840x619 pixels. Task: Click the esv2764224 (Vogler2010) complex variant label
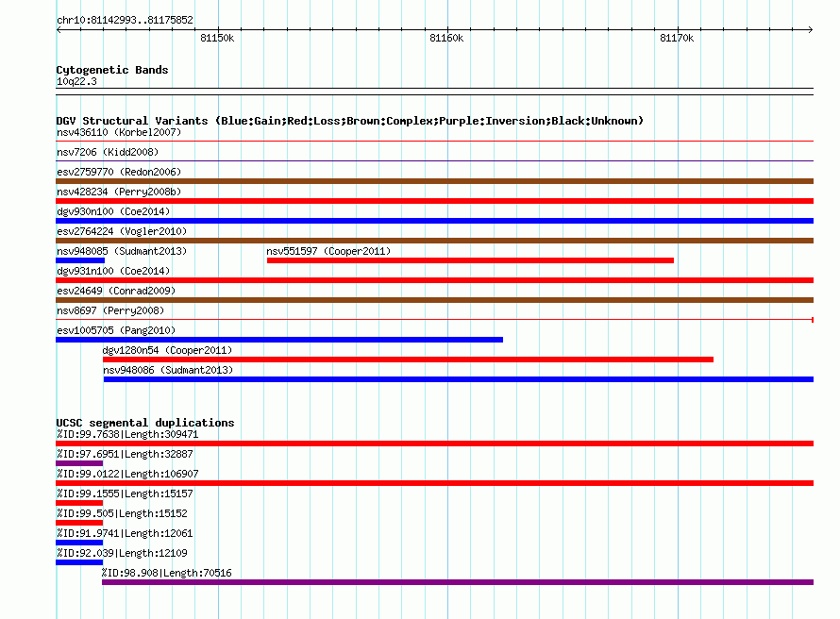tap(122, 231)
